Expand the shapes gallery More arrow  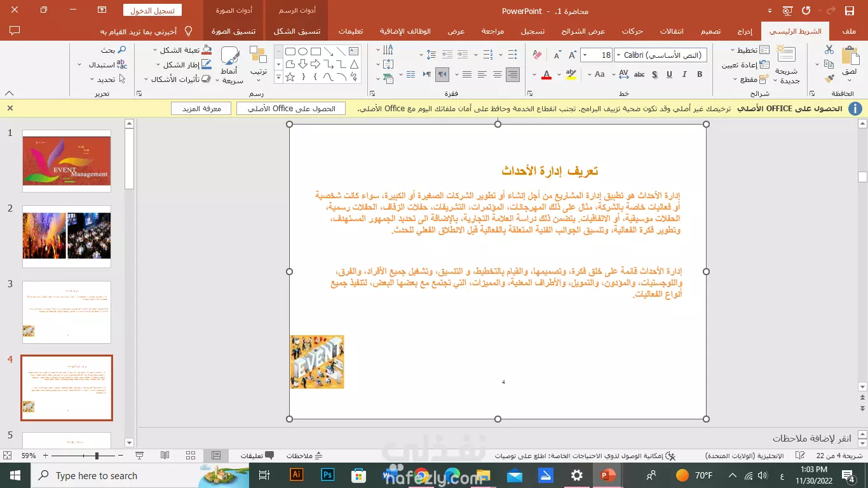click(x=278, y=78)
